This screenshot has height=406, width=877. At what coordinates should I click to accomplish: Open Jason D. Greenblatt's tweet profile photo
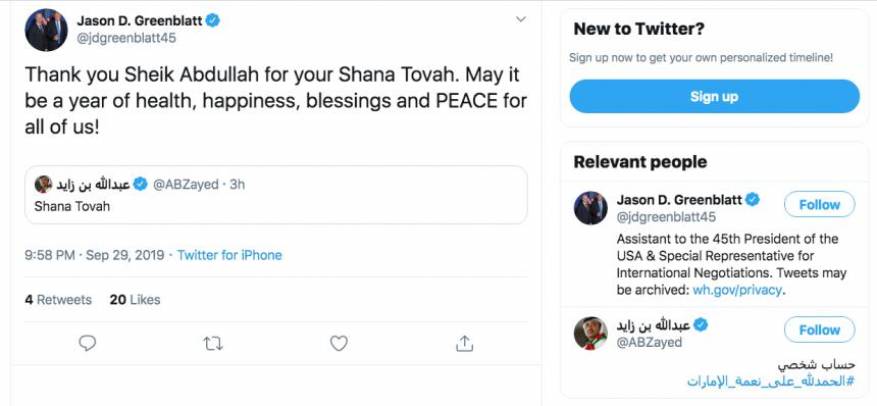pos(46,31)
